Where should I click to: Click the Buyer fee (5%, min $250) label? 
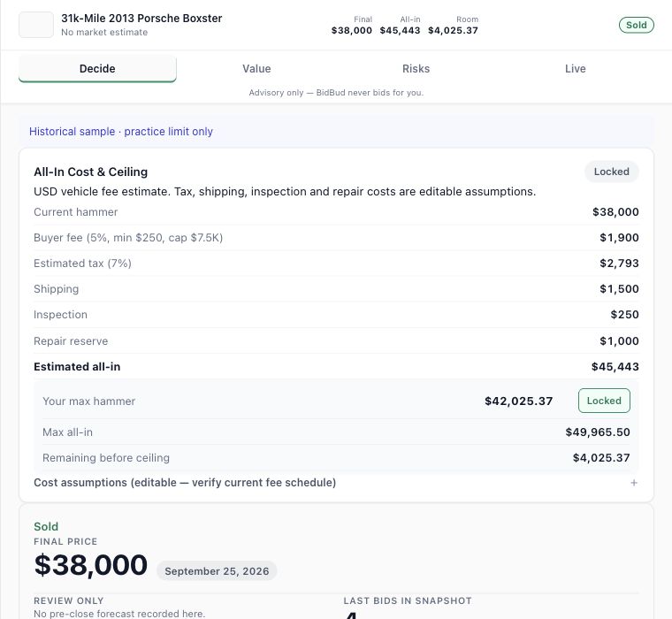[128, 238]
